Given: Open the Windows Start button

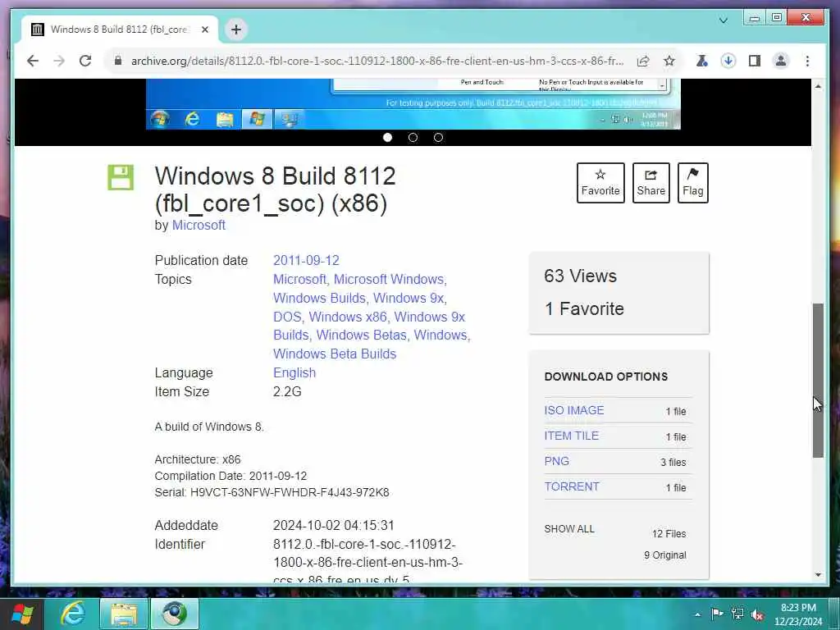Looking at the screenshot, I should [22, 614].
